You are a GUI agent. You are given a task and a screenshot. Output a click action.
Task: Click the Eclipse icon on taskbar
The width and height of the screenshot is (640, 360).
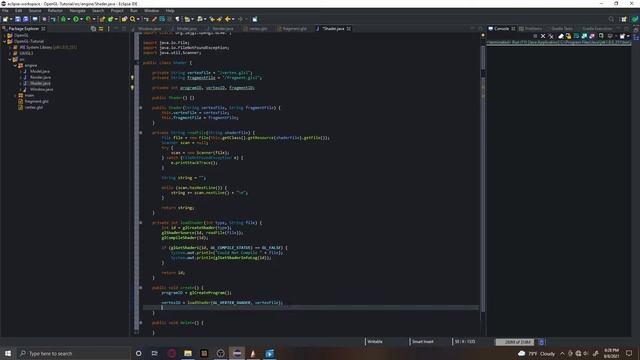coord(237,353)
